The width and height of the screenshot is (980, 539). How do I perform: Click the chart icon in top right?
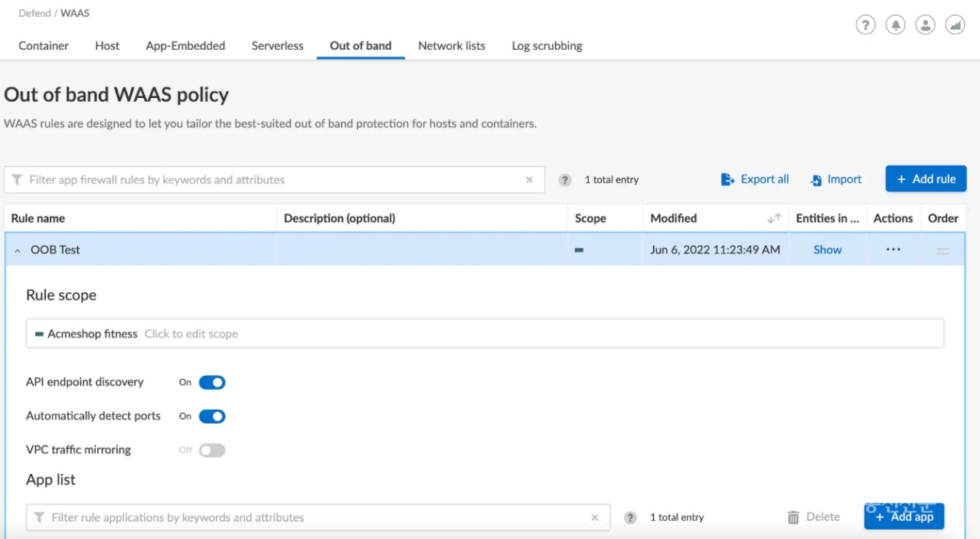point(955,25)
